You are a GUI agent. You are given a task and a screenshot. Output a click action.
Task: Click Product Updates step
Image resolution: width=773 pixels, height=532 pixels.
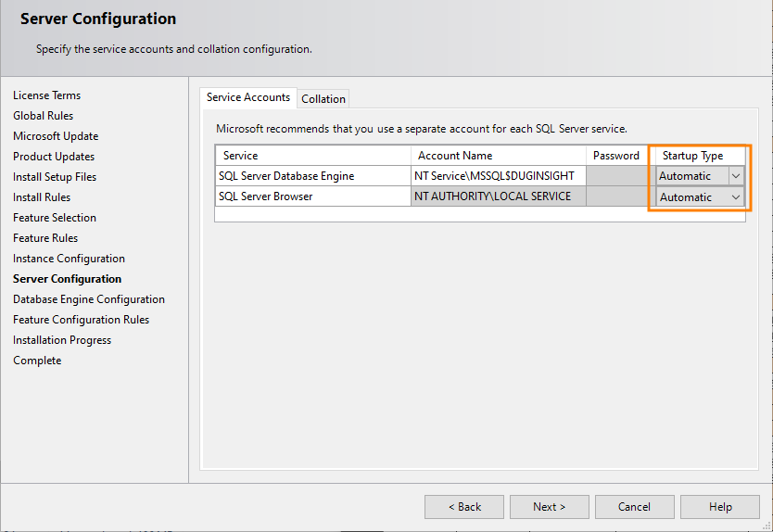tap(54, 157)
